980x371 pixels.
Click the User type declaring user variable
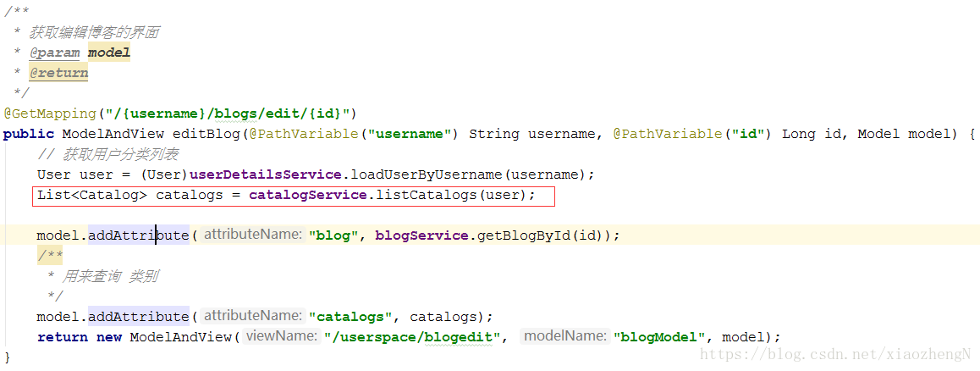(54, 174)
